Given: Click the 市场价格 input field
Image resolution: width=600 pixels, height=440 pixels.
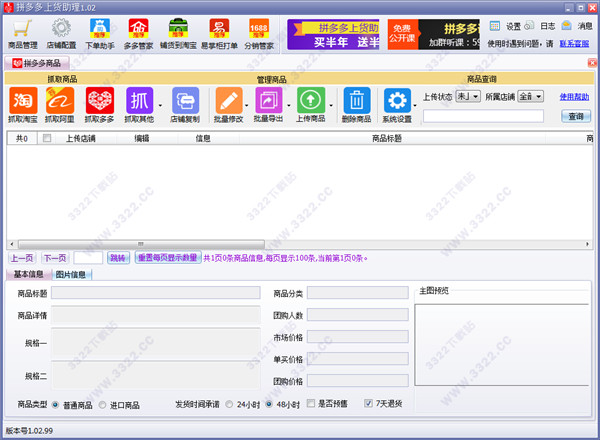Looking at the screenshot, I should pos(358,337).
